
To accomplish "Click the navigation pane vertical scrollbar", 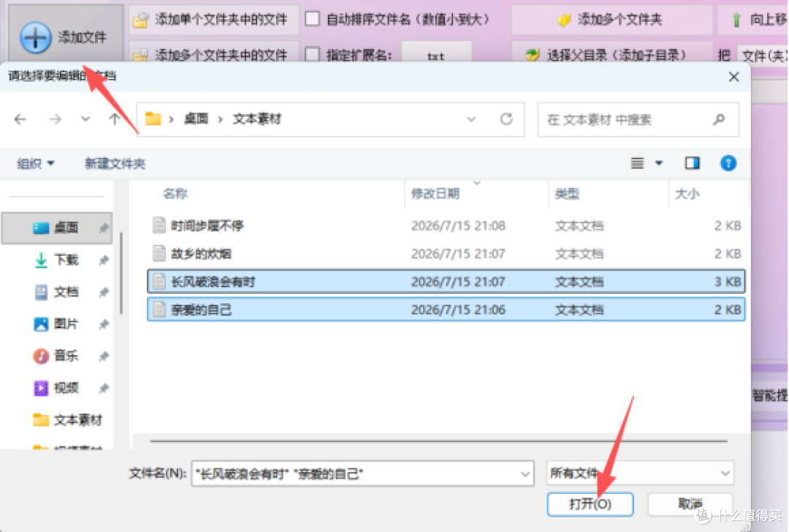I will pos(121,273).
